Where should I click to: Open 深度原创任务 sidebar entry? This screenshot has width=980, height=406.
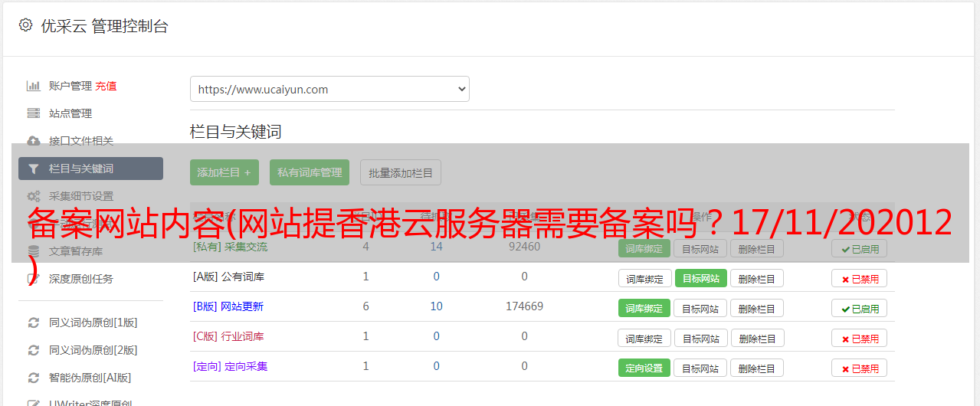click(81, 279)
